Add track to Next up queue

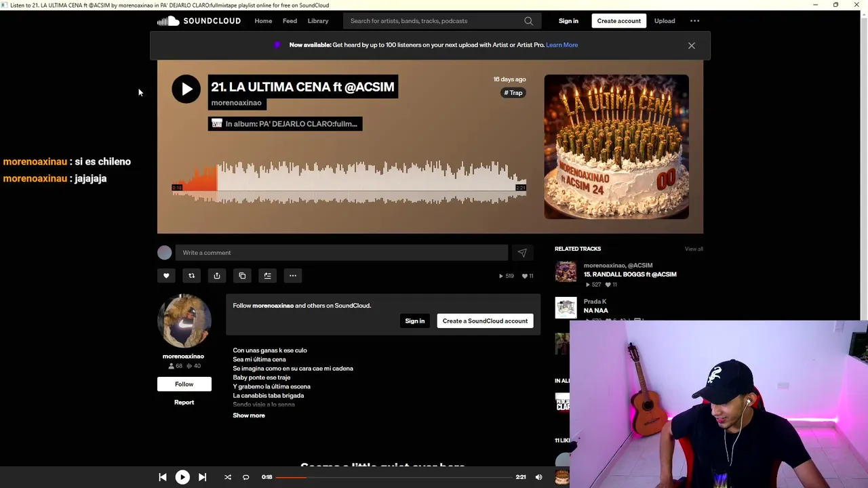point(267,276)
